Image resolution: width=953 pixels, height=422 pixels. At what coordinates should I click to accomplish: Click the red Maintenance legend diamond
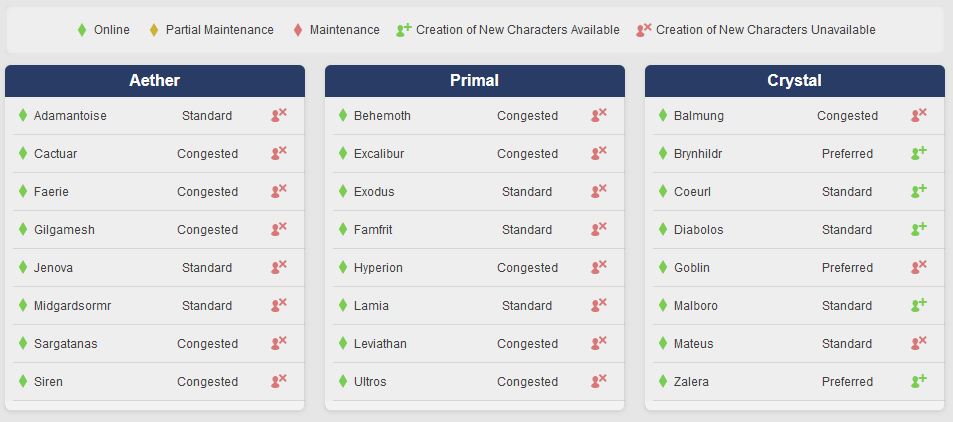pos(298,30)
